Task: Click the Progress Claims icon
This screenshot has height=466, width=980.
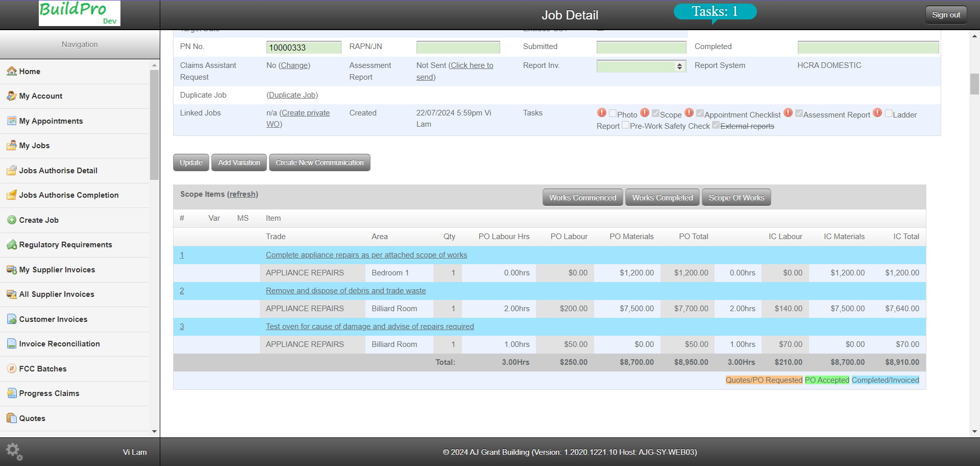Action: click(x=11, y=393)
